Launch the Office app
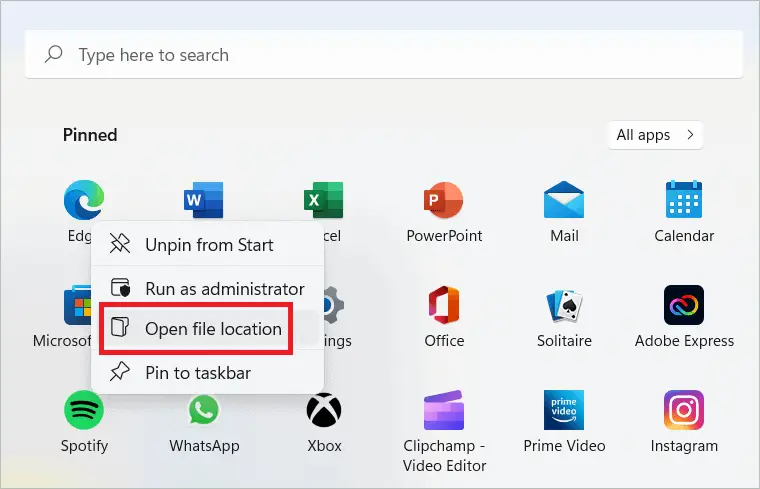760x489 pixels. pyautogui.click(x=444, y=305)
